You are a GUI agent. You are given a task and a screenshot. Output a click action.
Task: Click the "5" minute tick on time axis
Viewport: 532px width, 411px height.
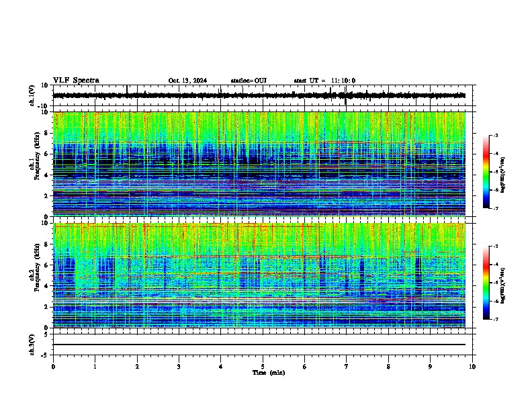[263, 367]
